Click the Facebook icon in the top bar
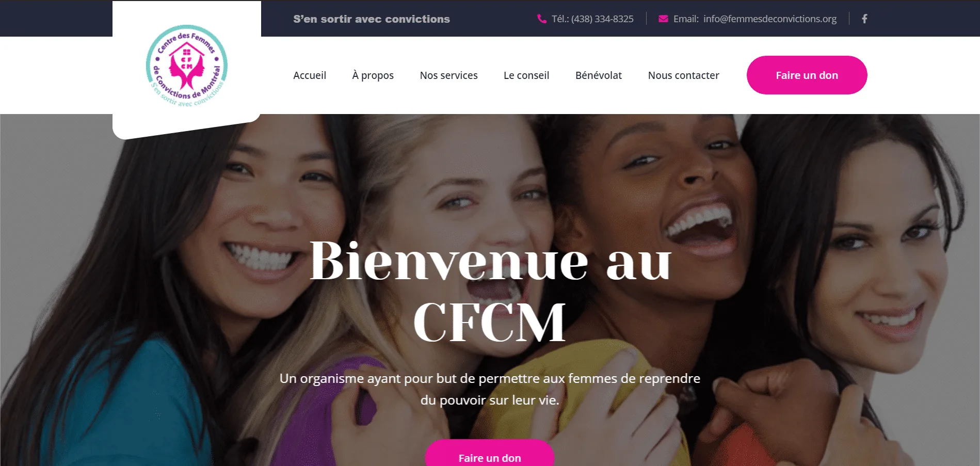The image size is (980, 466). coord(864,19)
